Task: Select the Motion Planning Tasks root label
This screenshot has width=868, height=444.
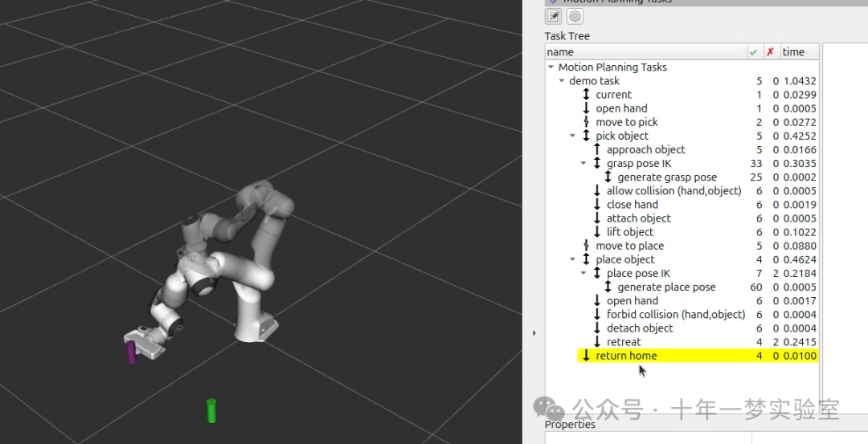Action: click(x=612, y=67)
